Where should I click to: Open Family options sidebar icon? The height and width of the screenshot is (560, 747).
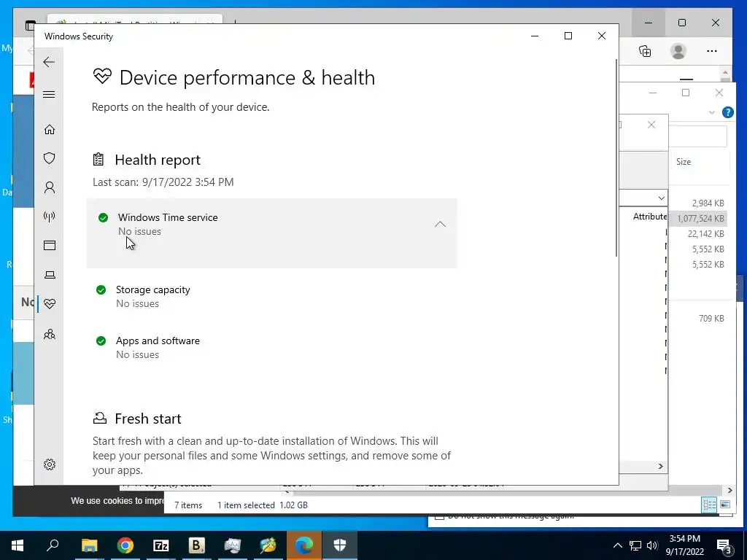coord(49,334)
